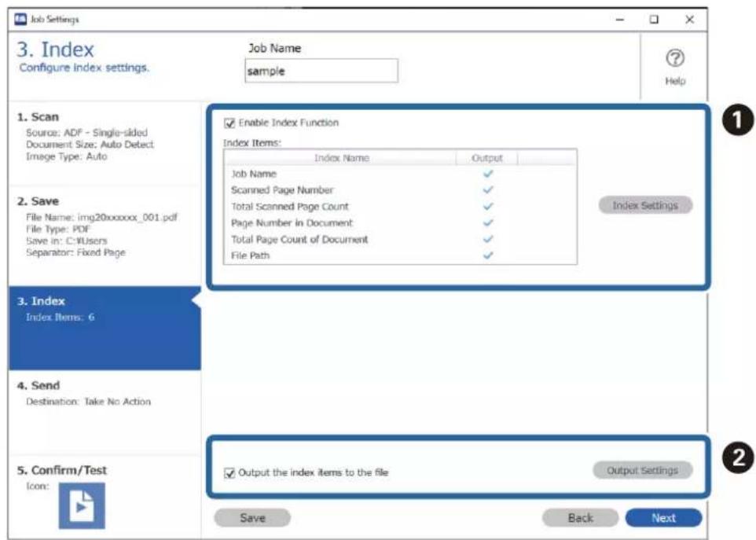Maximize the Job Settings window
The height and width of the screenshot is (540, 756).
[654, 20]
